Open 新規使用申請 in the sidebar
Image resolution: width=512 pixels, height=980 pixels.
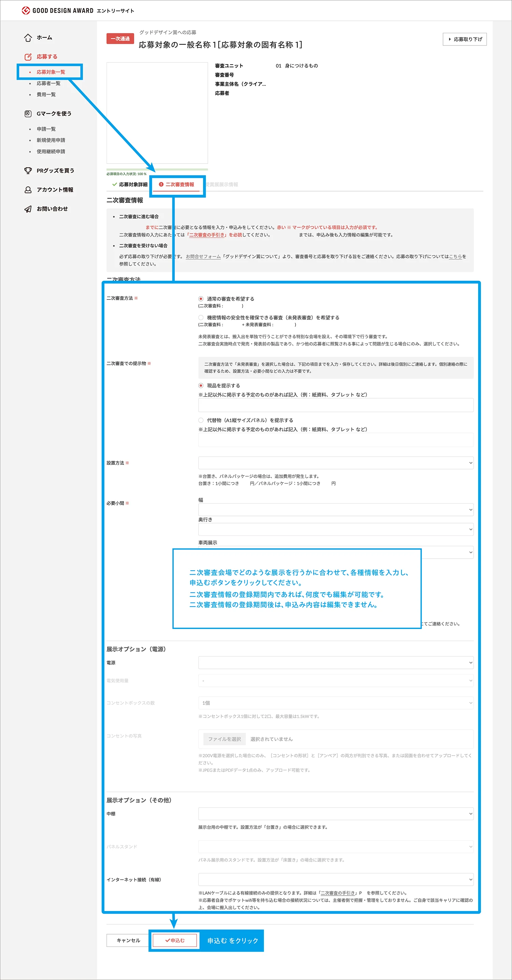click(x=51, y=140)
